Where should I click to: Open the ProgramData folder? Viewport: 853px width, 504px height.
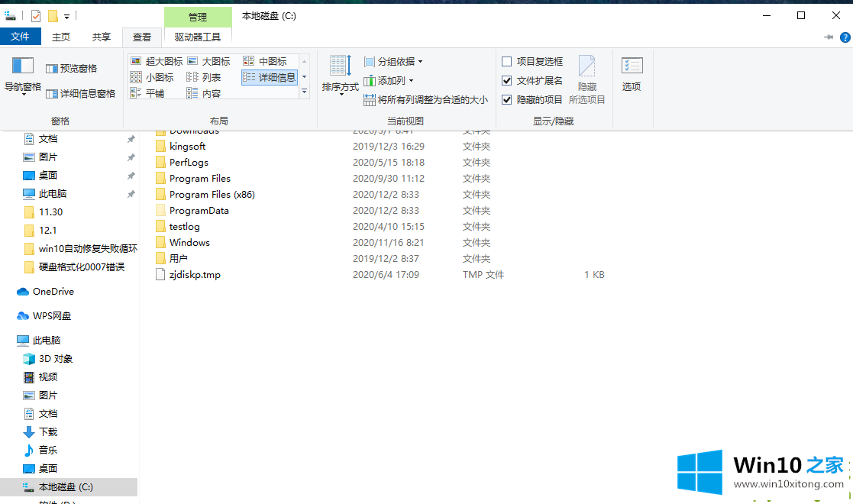199,211
